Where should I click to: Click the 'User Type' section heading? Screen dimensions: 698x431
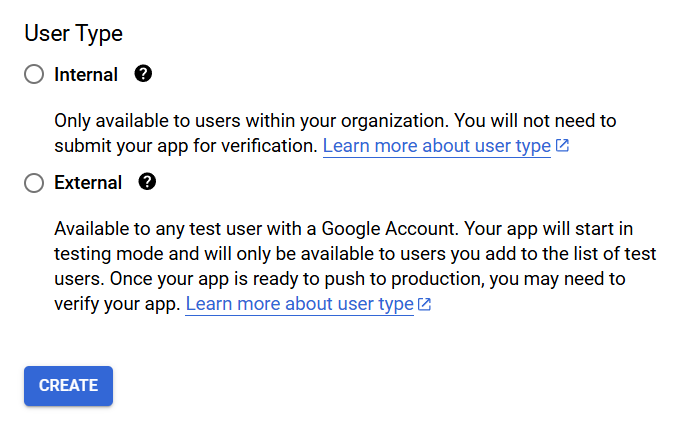[x=73, y=33]
